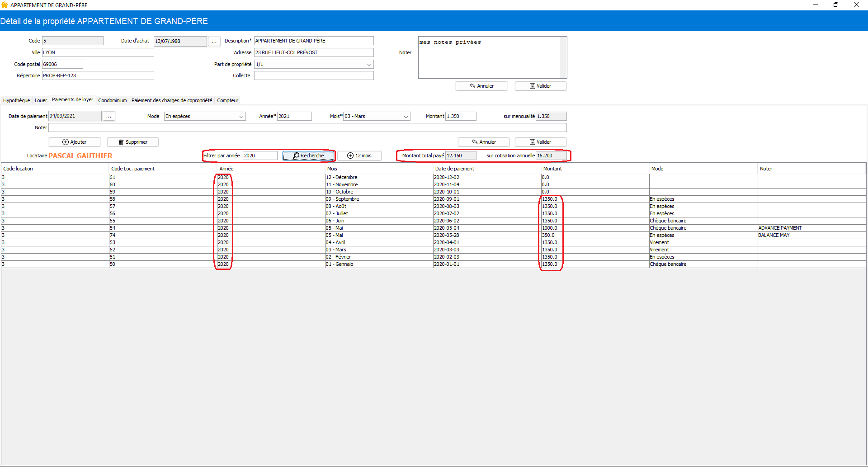Open Paiement des charges de copropriété tab
The image size is (868, 467).
(172, 100)
